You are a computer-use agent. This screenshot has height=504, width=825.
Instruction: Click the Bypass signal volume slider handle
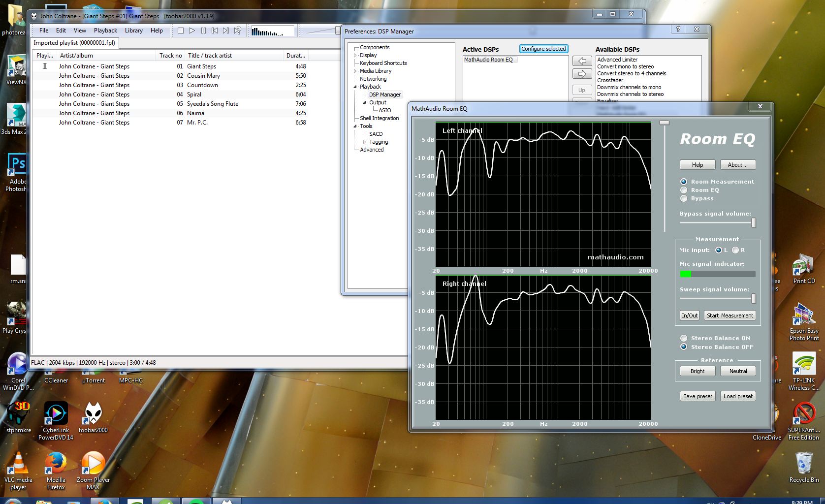click(x=753, y=222)
